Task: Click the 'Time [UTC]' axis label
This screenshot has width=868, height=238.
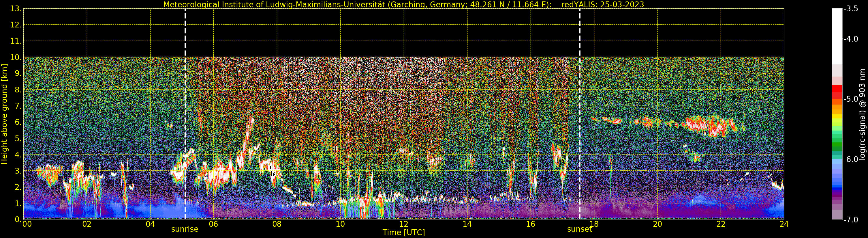Action: point(404,233)
